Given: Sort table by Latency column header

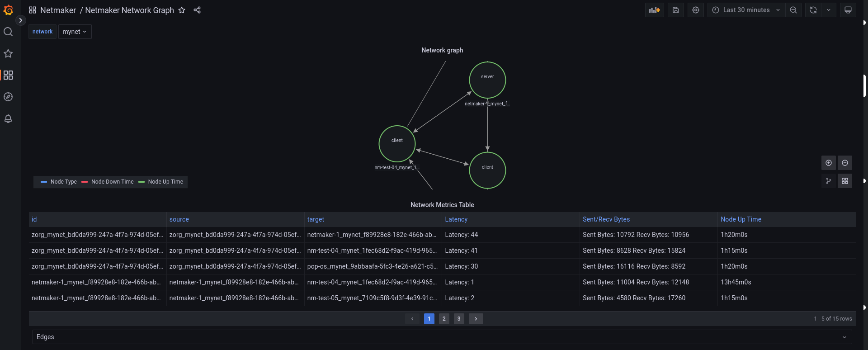Looking at the screenshot, I should 456,219.
